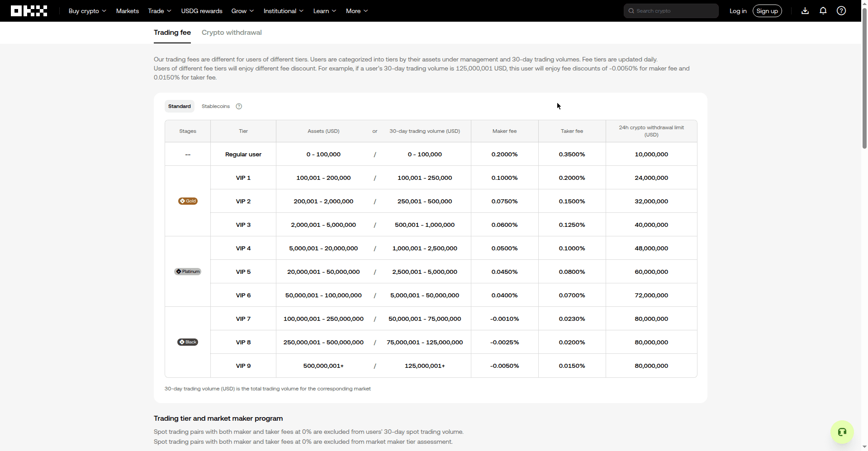Switch to Stablecoins fee table

point(216,106)
